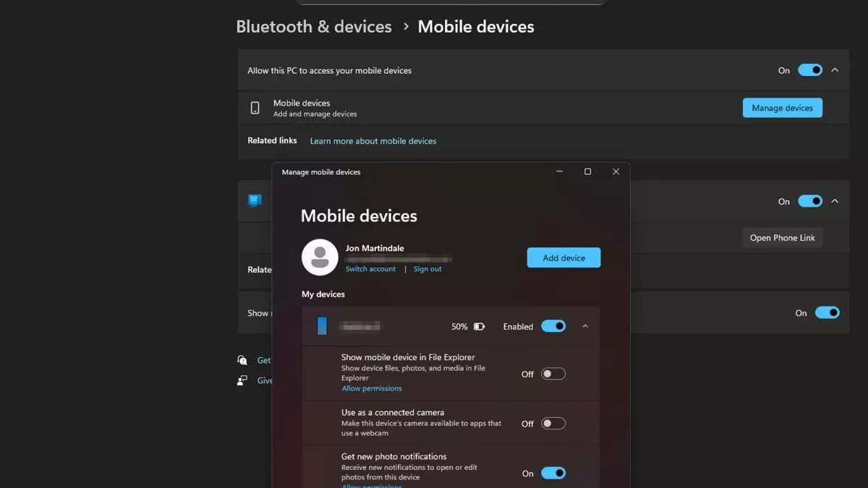Click the Get help icon
The image size is (868, 488).
pyautogui.click(x=242, y=360)
